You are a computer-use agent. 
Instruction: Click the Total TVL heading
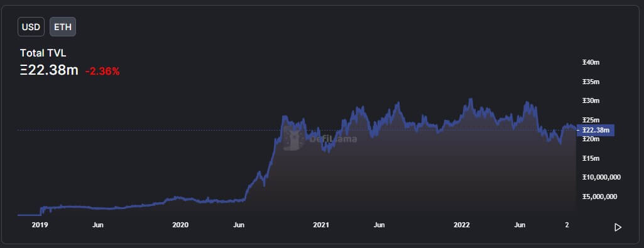coord(43,53)
